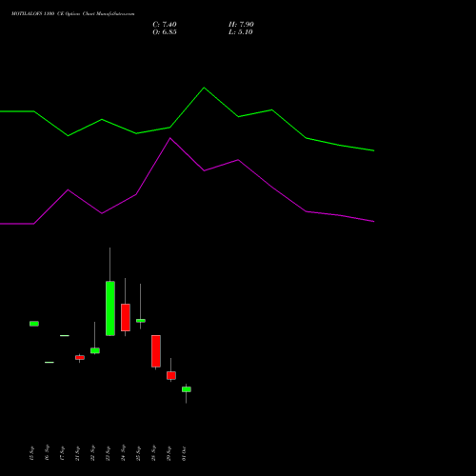Select the green candlestick on 22 Sep
476x476 pixels.
(95, 350)
